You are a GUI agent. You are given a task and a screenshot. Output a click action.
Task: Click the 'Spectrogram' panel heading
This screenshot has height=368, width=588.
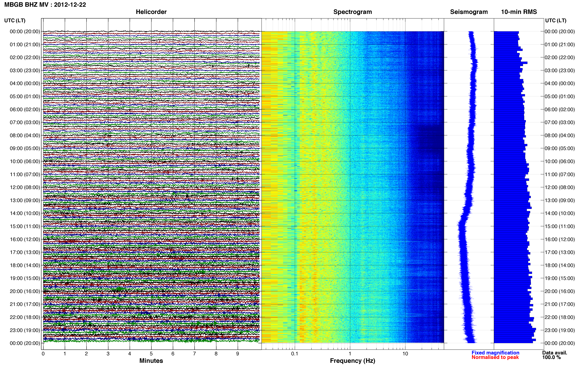[352, 12]
